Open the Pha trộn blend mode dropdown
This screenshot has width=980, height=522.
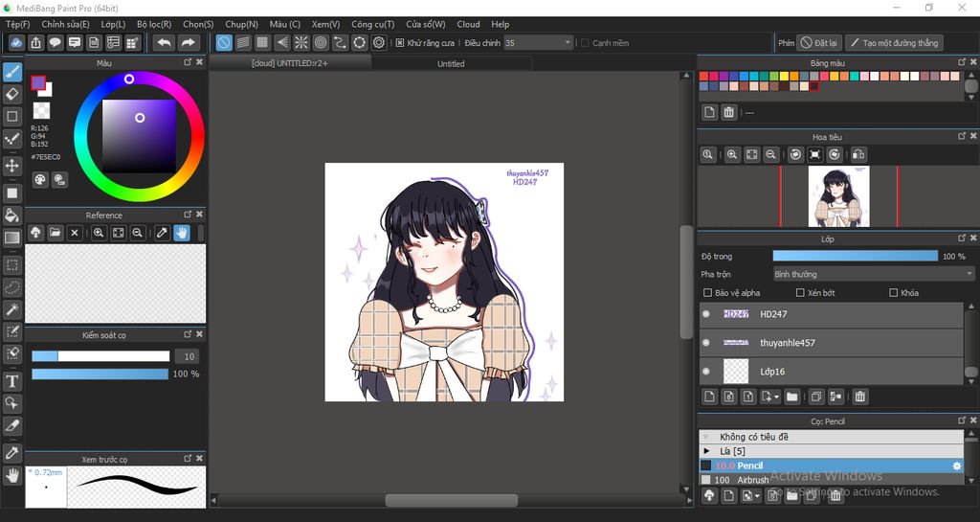874,274
